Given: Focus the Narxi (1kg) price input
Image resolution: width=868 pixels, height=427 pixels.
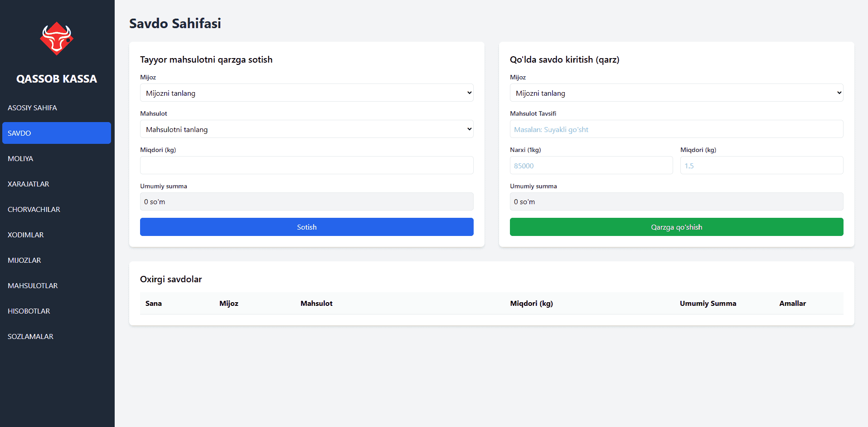Looking at the screenshot, I should [591, 165].
